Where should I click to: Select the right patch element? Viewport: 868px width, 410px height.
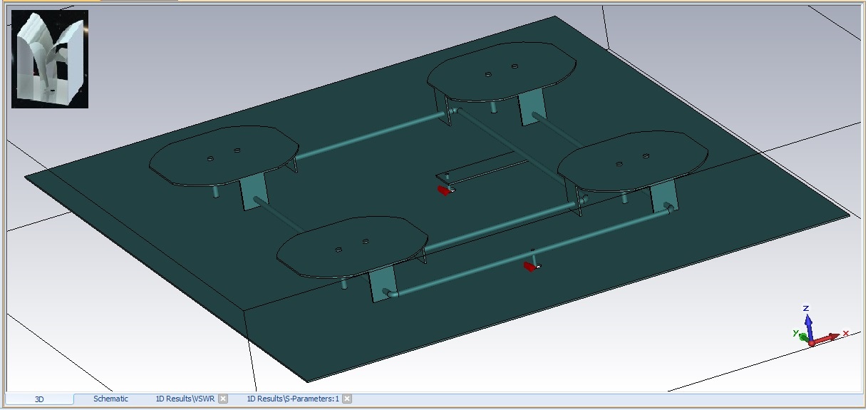(x=632, y=161)
